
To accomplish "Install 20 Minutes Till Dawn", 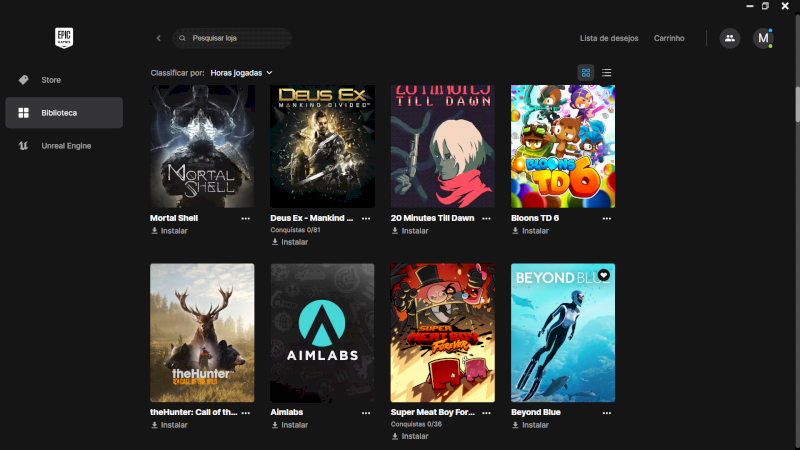I will [410, 231].
